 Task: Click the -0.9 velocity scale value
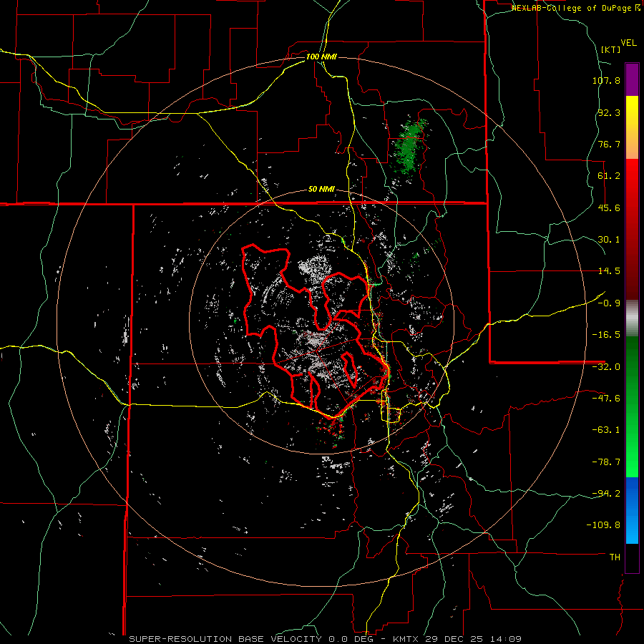[609, 303]
